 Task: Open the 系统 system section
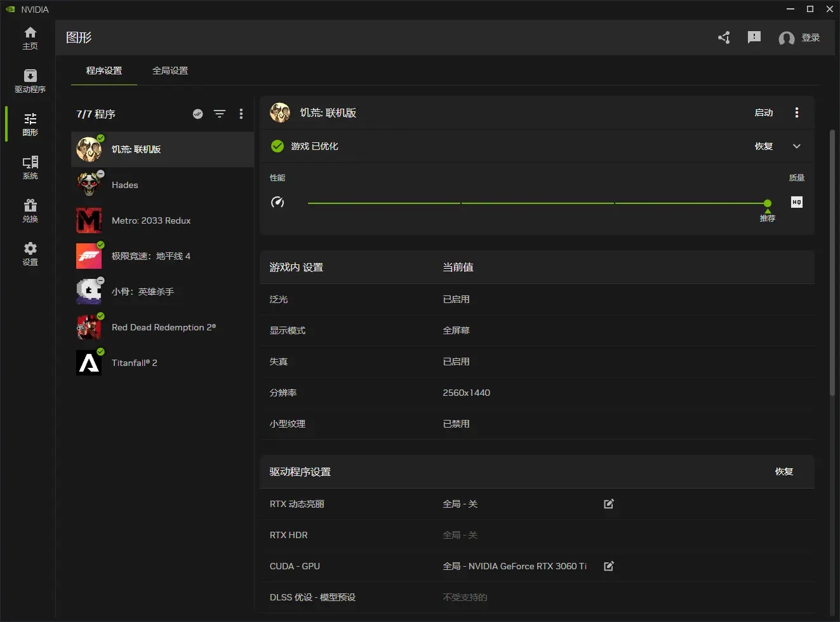tap(30, 168)
